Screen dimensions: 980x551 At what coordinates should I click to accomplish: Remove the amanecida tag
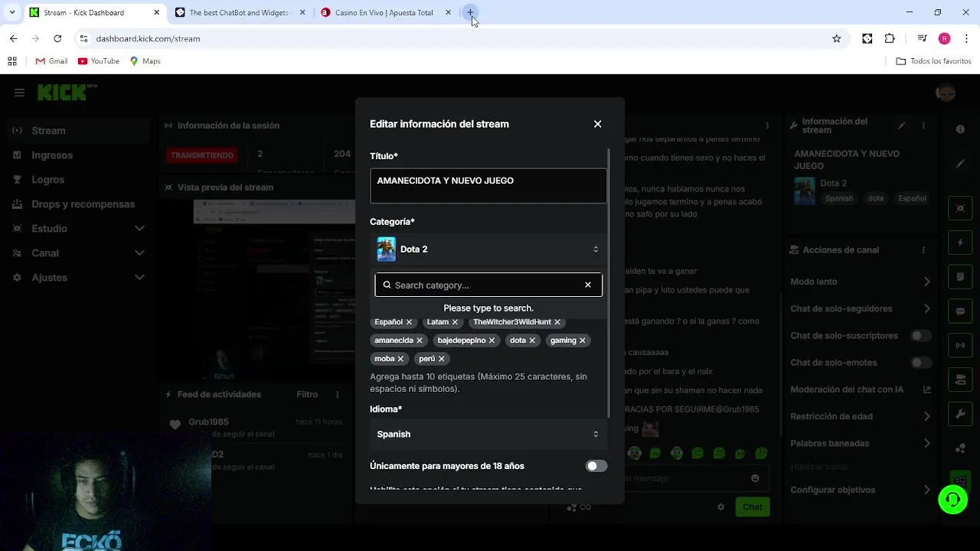tap(420, 341)
